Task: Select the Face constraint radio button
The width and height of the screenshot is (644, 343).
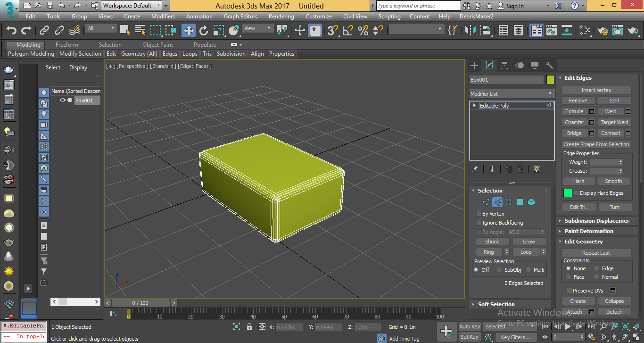Action: (x=568, y=277)
